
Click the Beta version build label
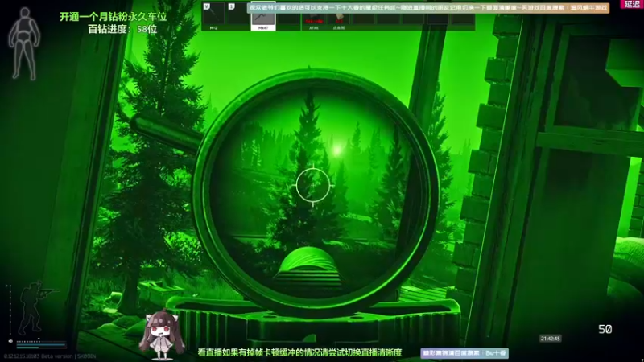coord(50,356)
